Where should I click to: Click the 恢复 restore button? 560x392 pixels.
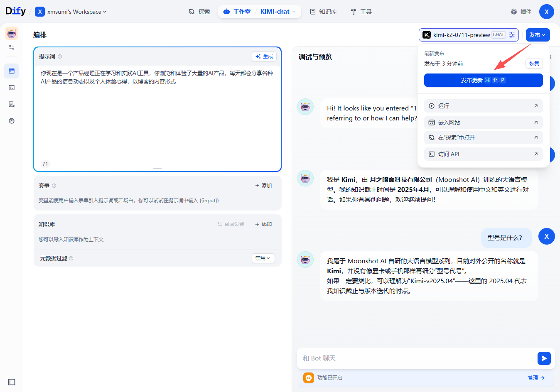coord(534,64)
